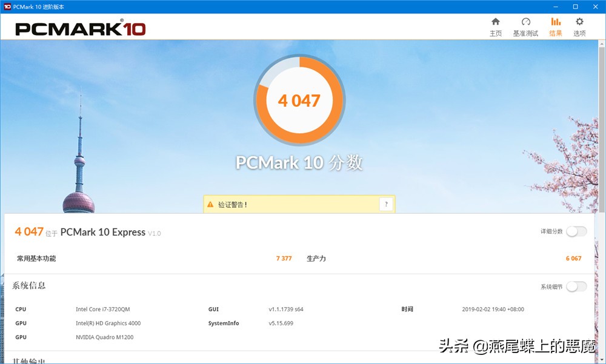Select the NVIDIA Quadro M1200 GPU row
The image size is (606, 364).
click(x=104, y=337)
